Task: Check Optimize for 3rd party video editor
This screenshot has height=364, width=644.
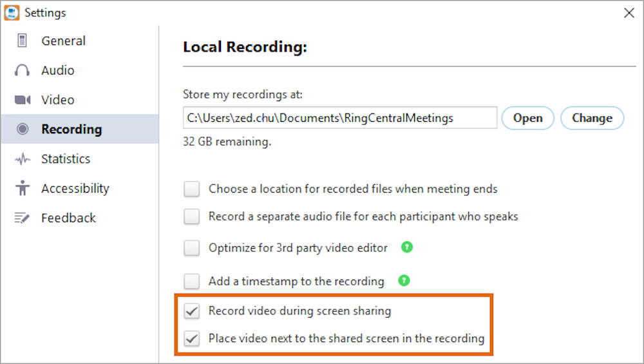Action: 192,248
